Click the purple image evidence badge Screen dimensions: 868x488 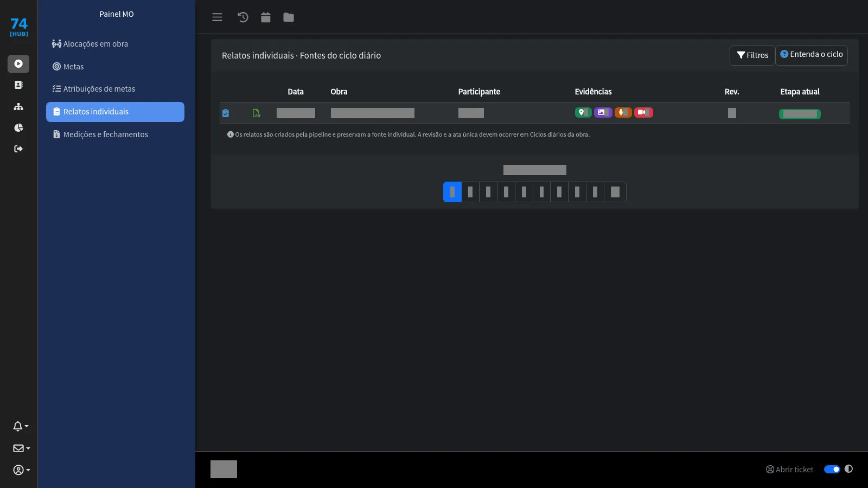point(603,112)
